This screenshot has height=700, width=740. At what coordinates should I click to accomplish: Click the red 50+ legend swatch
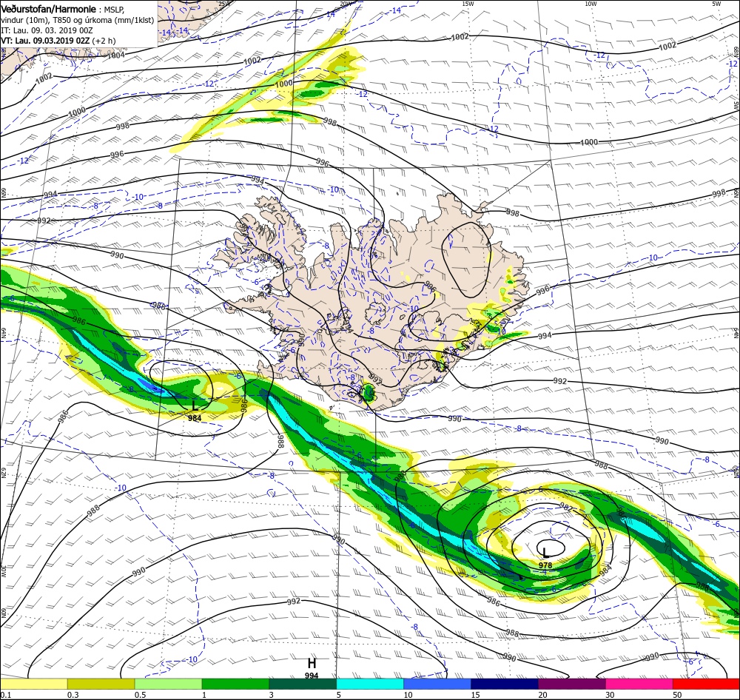[707, 684]
